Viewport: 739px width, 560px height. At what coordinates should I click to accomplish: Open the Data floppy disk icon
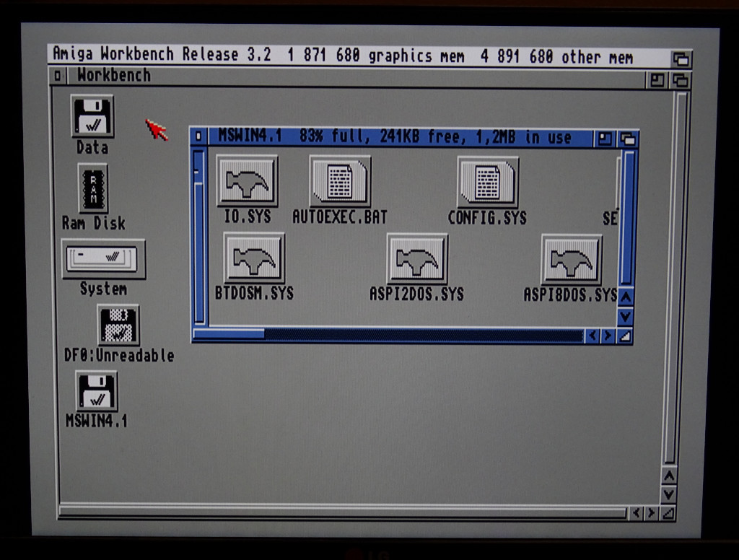pyautogui.click(x=94, y=115)
